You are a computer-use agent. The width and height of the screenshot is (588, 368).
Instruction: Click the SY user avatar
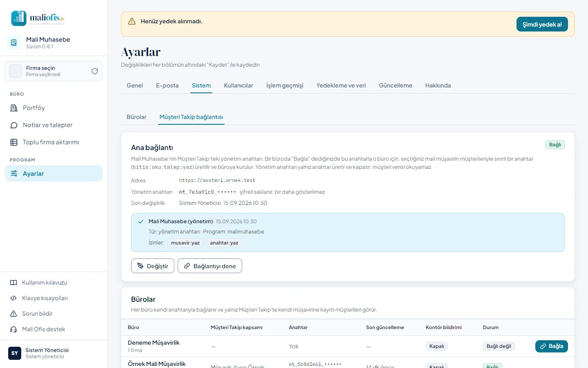pyautogui.click(x=15, y=353)
